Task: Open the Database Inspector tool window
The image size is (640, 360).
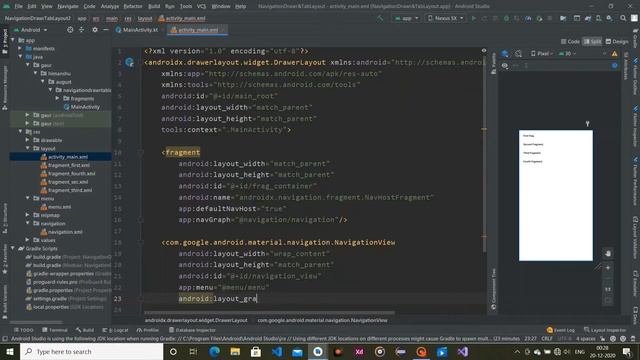Action: (192, 330)
